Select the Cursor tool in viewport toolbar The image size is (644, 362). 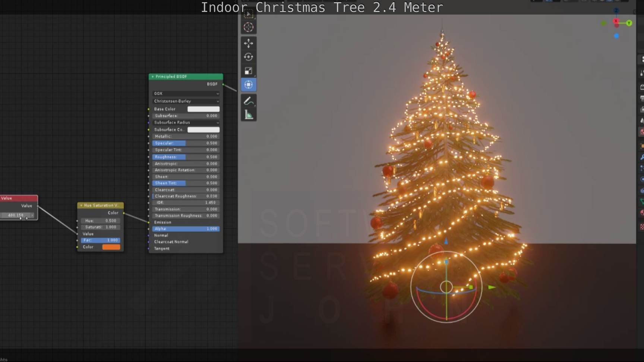click(249, 27)
